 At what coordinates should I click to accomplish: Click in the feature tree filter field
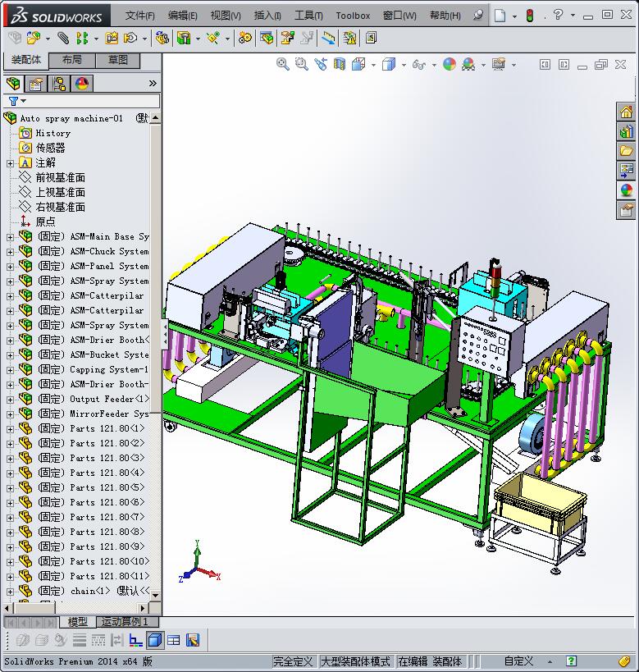pyautogui.click(x=93, y=101)
